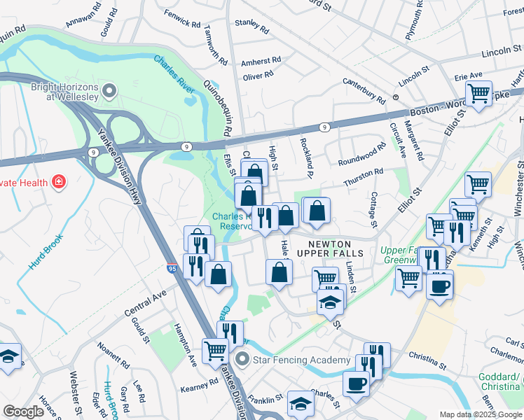Open the Google logo link
The height and width of the screenshot is (420, 524).
pyautogui.click(x=24, y=412)
